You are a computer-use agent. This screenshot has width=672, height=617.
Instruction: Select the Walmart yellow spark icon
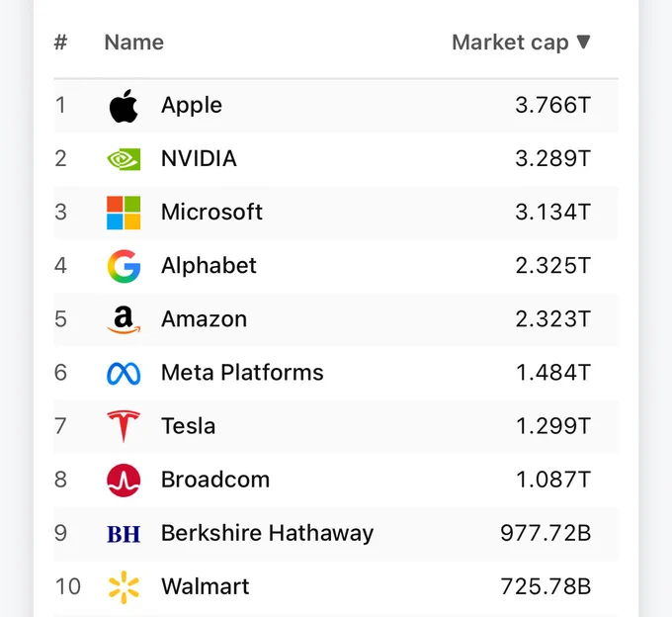click(x=124, y=587)
